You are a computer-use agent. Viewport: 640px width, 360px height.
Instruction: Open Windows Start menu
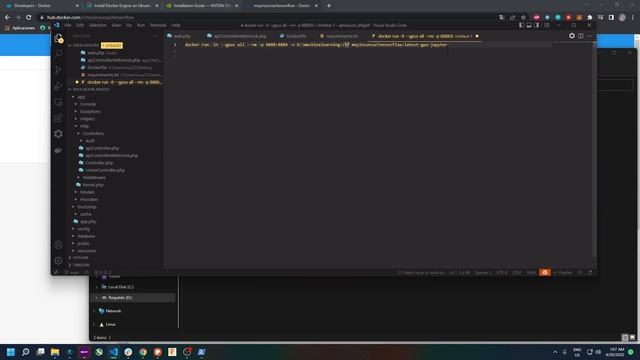coord(11,352)
